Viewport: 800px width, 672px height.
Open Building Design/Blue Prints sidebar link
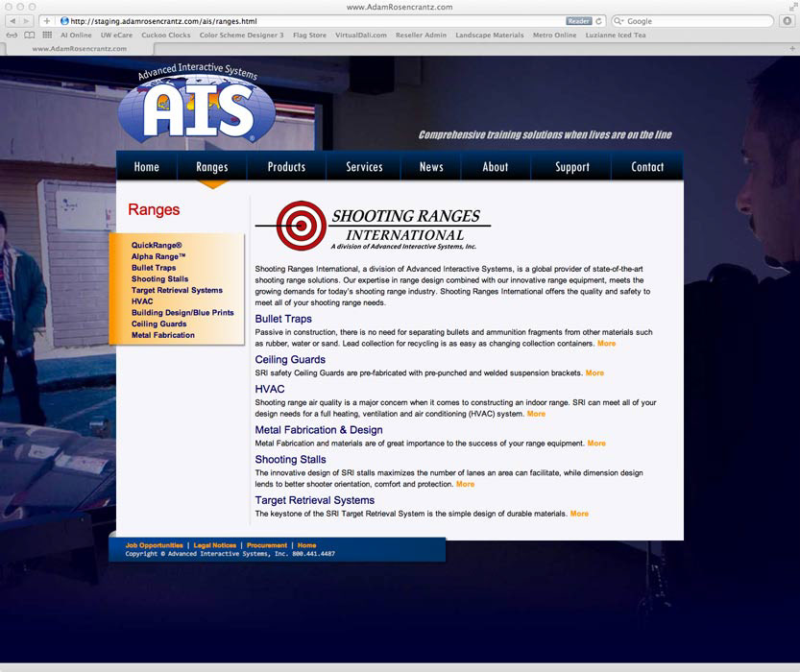[x=182, y=313]
